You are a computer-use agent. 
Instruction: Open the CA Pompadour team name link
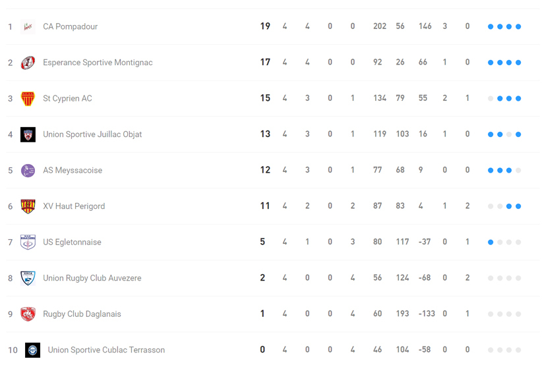click(70, 27)
